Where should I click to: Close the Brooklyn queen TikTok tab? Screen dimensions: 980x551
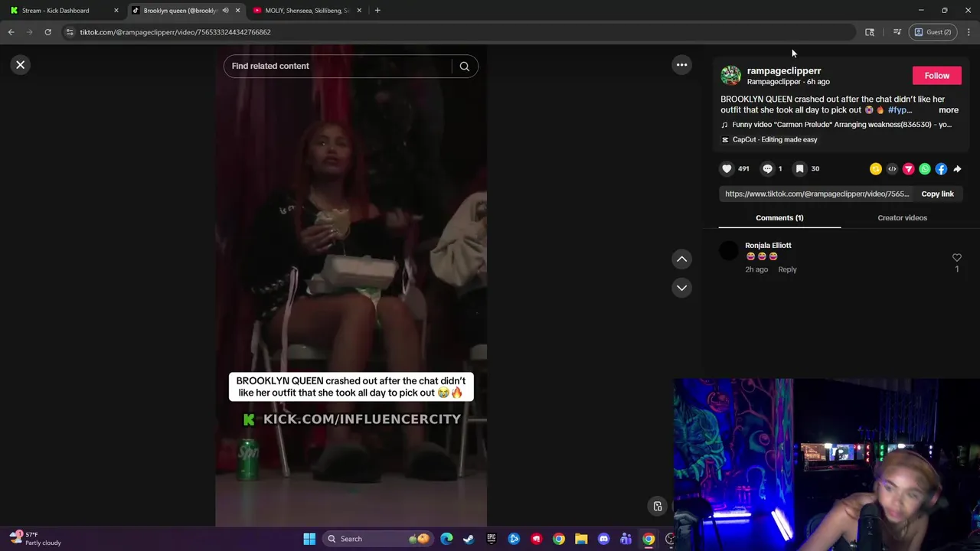click(x=237, y=11)
